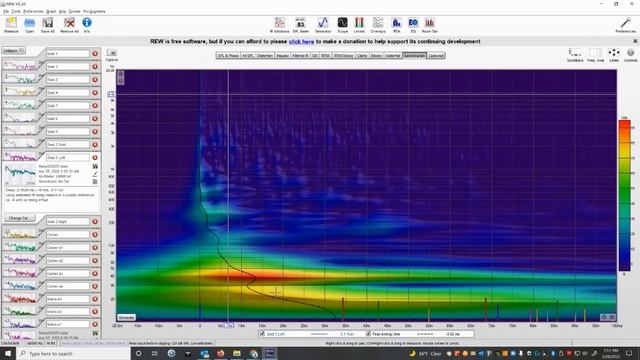Toggle the Peak energy time checkbox
Screen dimensions: 640x360
pos(368,334)
